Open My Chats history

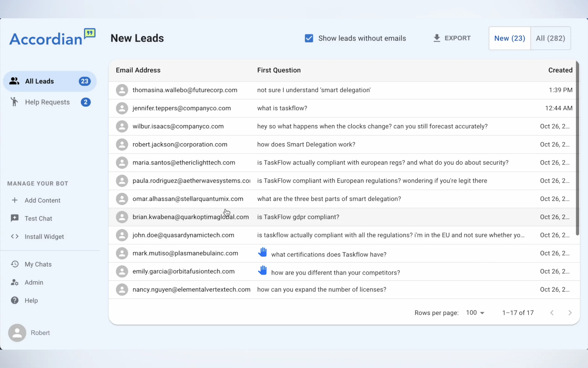pyautogui.click(x=38, y=264)
